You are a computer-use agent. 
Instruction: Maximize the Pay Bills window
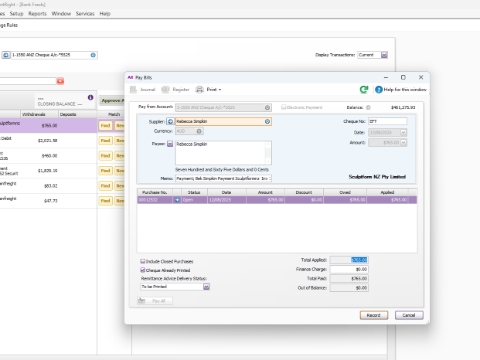point(403,77)
